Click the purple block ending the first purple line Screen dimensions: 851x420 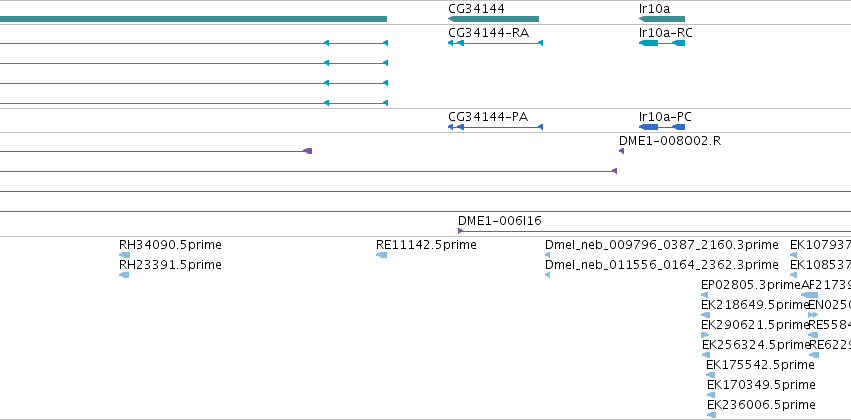pos(308,151)
